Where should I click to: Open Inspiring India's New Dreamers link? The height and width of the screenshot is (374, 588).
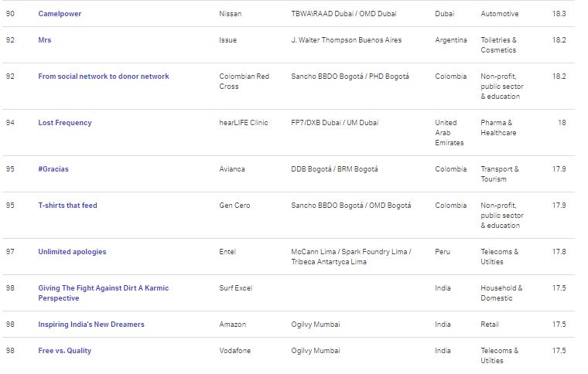[x=91, y=325]
